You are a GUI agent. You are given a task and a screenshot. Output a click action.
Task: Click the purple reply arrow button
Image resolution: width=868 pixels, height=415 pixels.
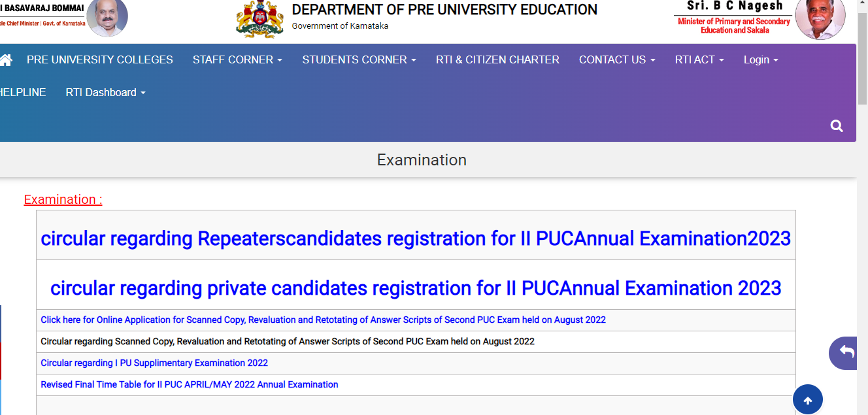[847, 353]
